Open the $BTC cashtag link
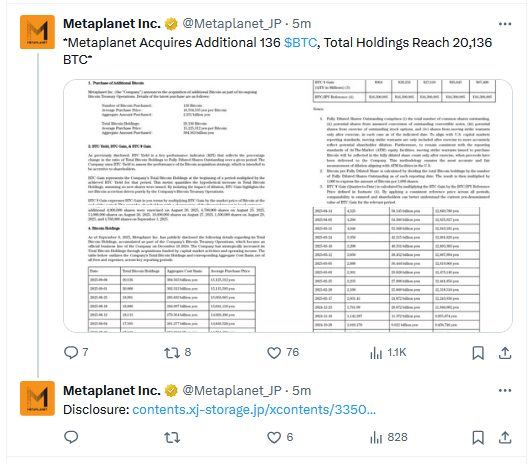The height and width of the screenshot is (464, 530). (x=300, y=43)
